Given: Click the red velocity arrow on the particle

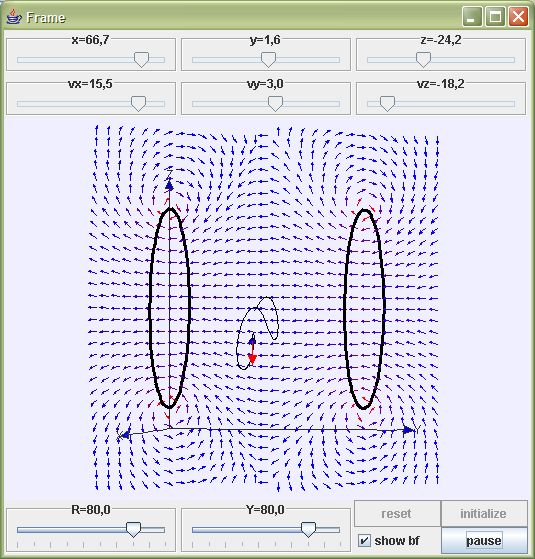Looking at the screenshot, I should (252, 357).
